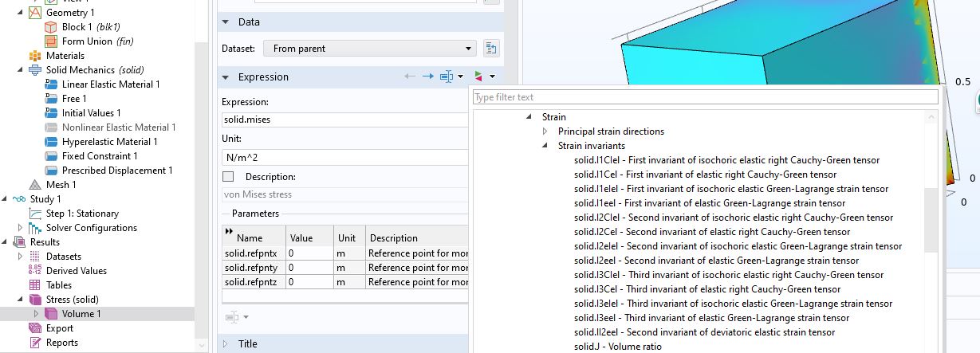The image size is (980, 353).
Task: Click the Go to Source icon beside Dataset
Action: pos(491,49)
